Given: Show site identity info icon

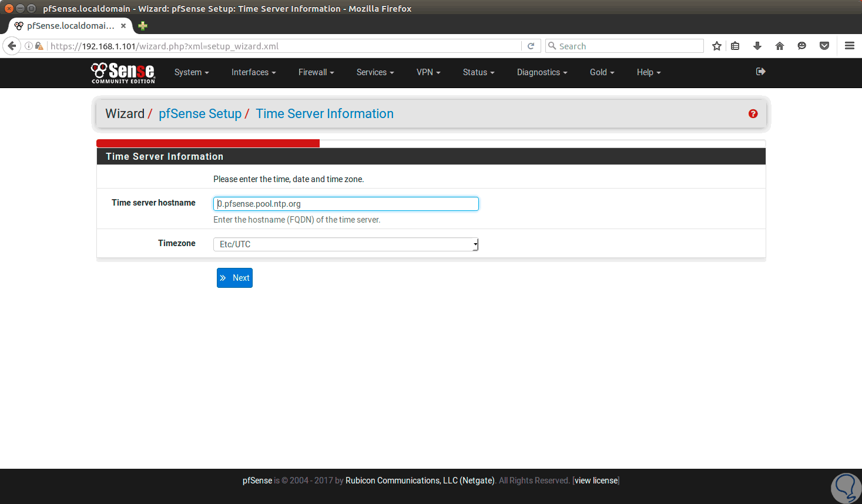Looking at the screenshot, I should [x=28, y=46].
